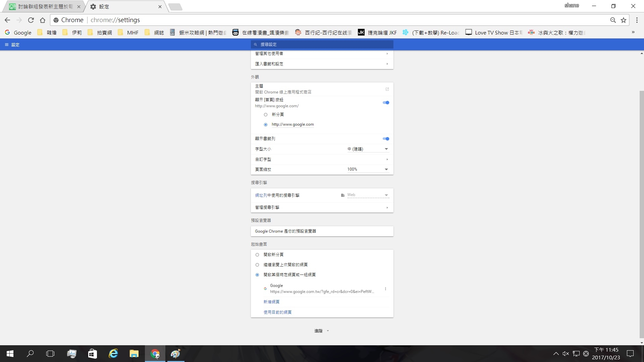Open the 拍賣網 bookmarks folder

(100, 33)
